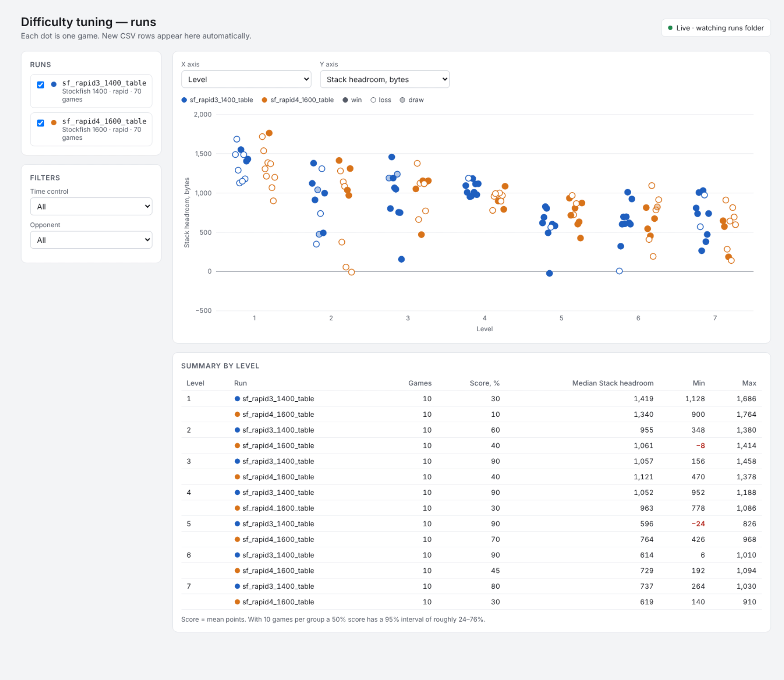Click the win legend marker
The height and width of the screenshot is (680, 784).
pos(345,100)
